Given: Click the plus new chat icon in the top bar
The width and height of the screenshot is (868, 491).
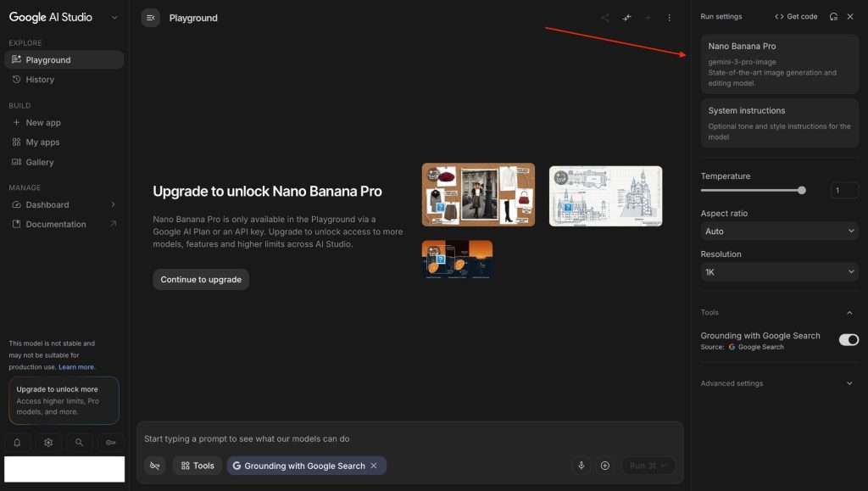Looking at the screenshot, I should click(648, 18).
